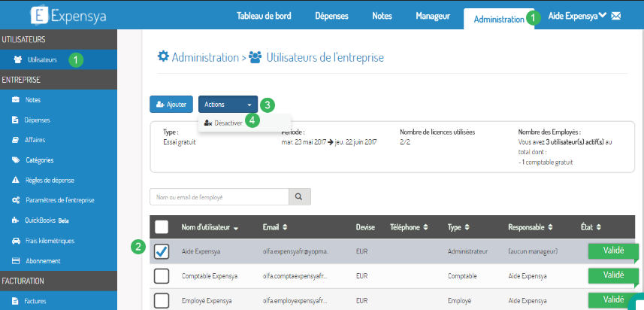
Task: Click the Administrateur type cell
Action: 467,251
